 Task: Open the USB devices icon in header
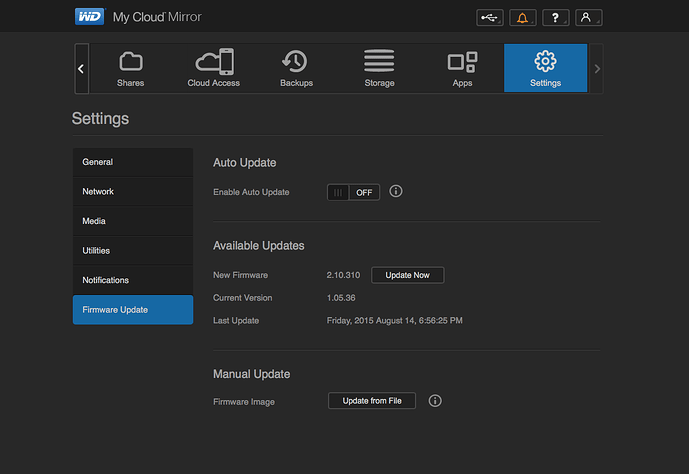pyautogui.click(x=490, y=18)
